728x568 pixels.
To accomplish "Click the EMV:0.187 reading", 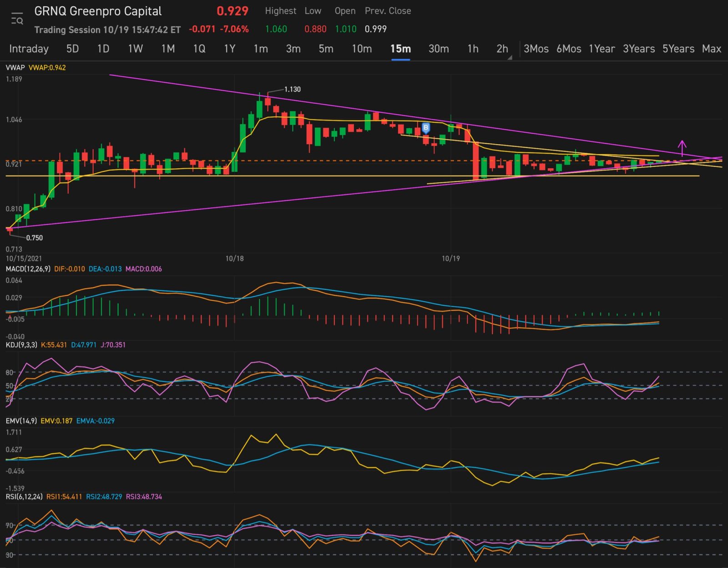I will pos(56,421).
